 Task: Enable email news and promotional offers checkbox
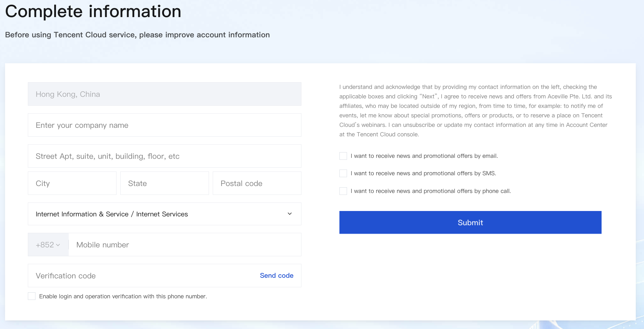click(x=343, y=156)
